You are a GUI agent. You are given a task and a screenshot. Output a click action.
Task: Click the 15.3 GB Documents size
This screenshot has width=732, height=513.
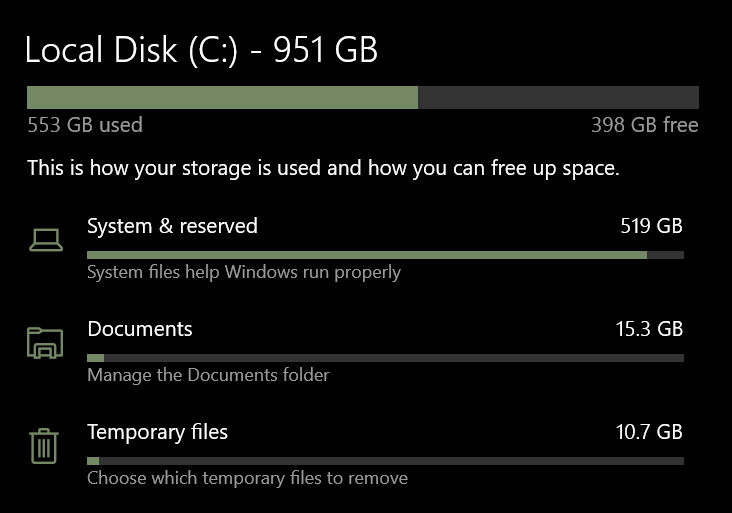pos(649,329)
